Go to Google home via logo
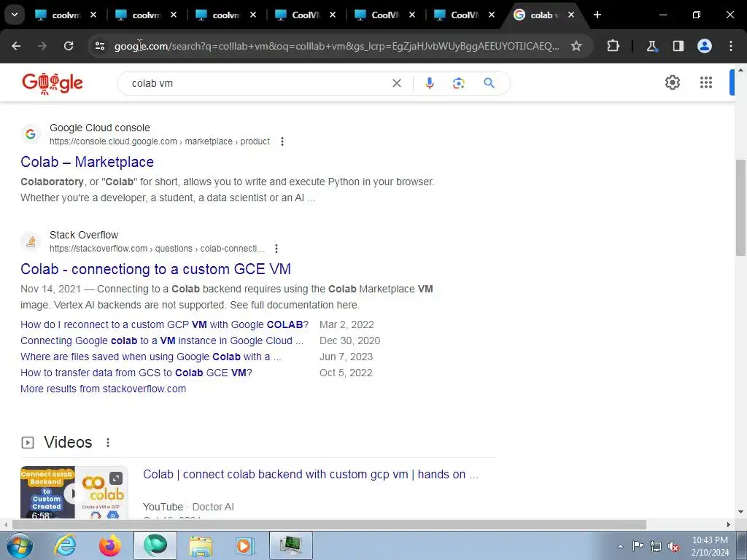Screen dimensions: 747x560 click(53, 83)
